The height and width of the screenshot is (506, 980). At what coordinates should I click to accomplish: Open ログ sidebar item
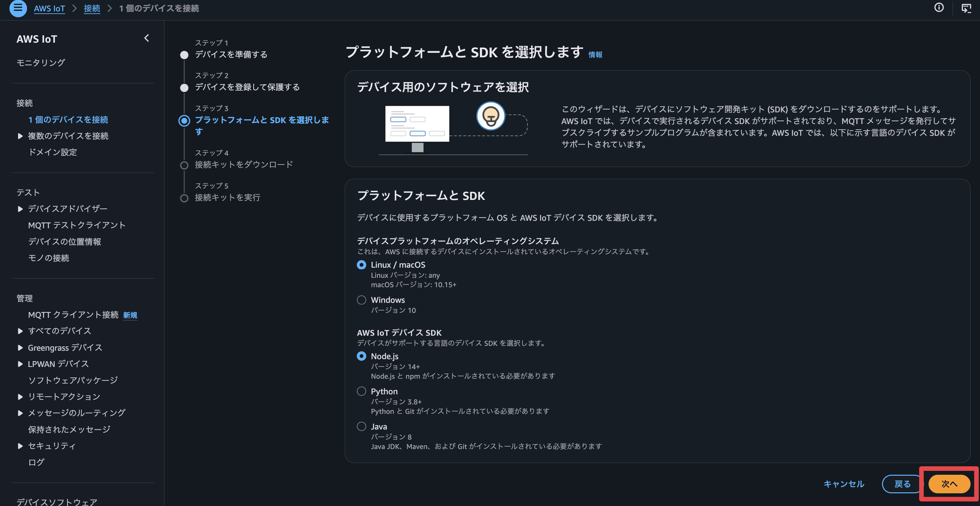[36, 462]
